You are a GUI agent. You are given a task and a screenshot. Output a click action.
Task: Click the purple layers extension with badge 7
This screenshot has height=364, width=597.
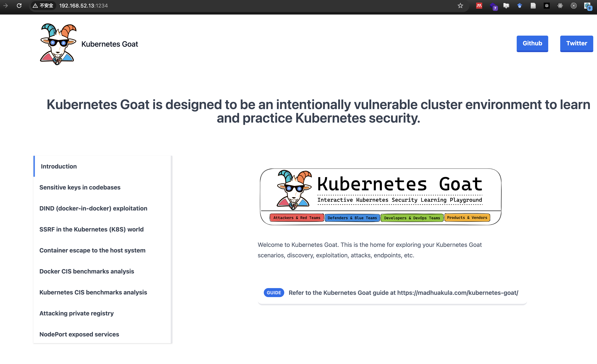[493, 6]
